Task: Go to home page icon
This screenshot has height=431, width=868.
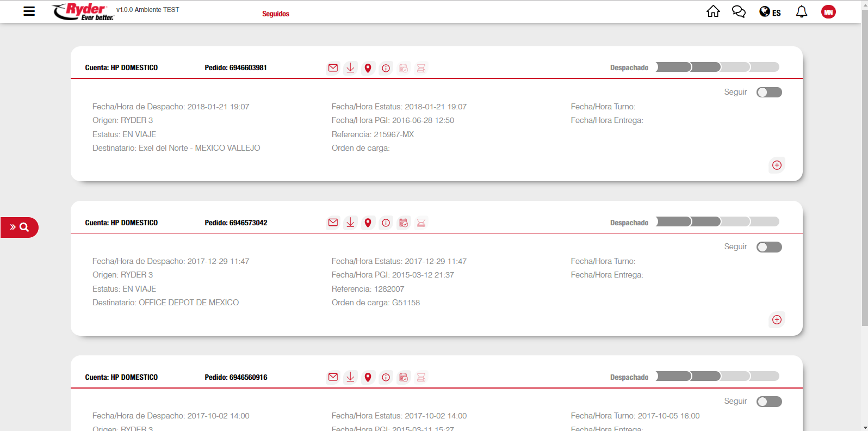Action: pos(713,11)
